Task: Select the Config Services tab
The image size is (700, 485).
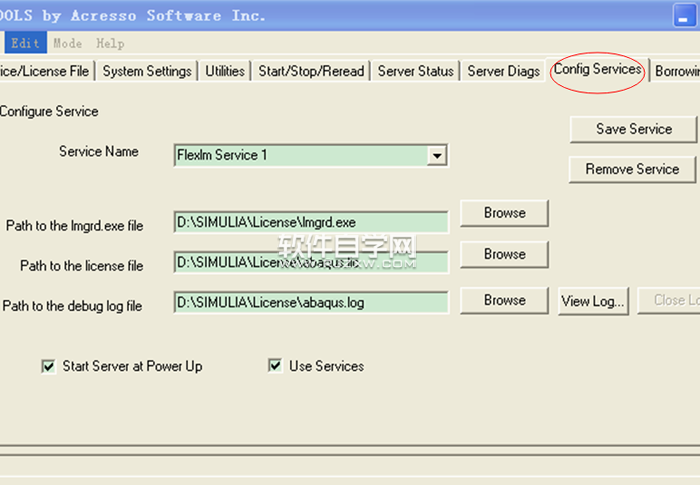Action: point(597,70)
